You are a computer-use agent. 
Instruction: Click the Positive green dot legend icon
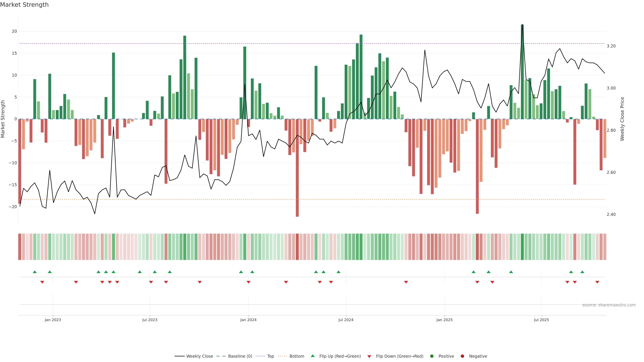(x=432, y=356)
